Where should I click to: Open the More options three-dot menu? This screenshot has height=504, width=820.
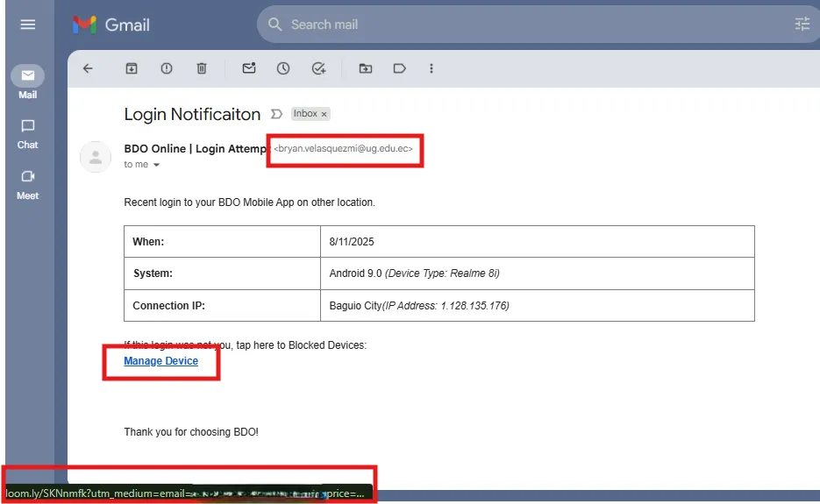pos(431,68)
